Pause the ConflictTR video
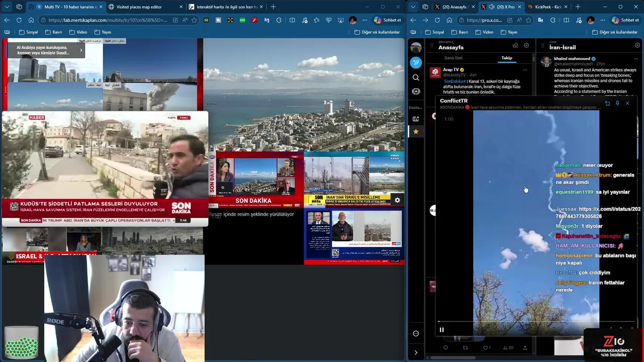Image resolution: width=644 pixels, height=362 pixels. (x=441, y=330)
